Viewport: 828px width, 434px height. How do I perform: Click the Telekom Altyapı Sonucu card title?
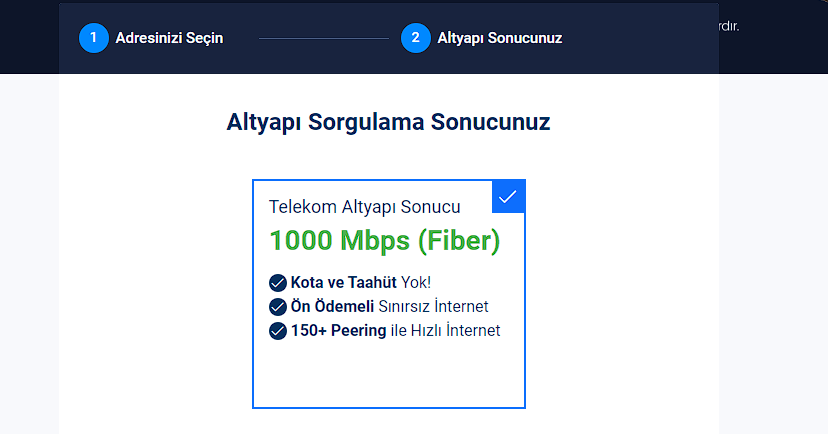point(364,207)
